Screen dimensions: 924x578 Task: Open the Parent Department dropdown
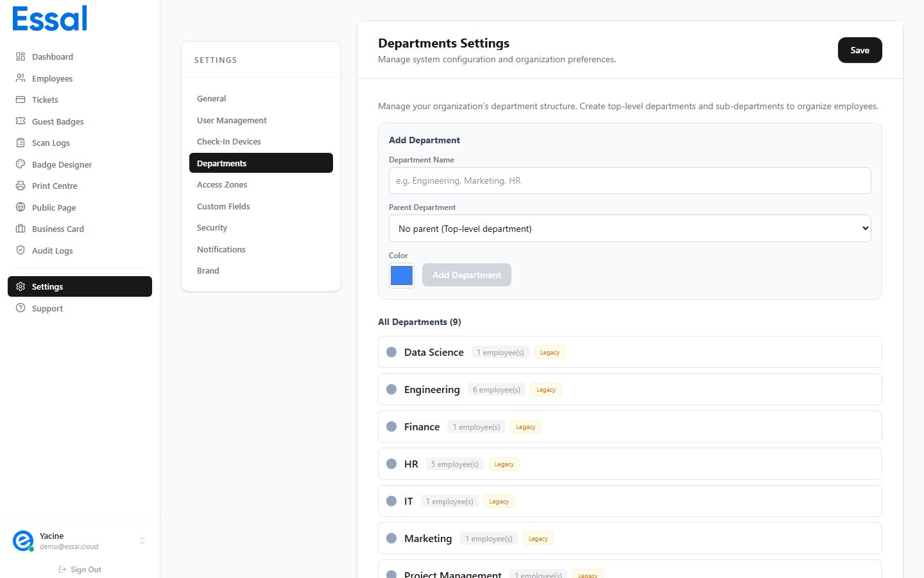point(630,229)
